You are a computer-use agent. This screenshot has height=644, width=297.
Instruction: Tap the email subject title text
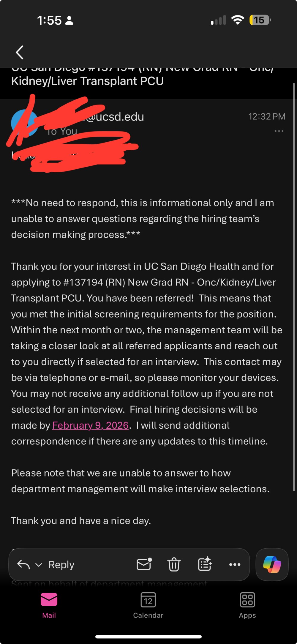tap(88, 81)
